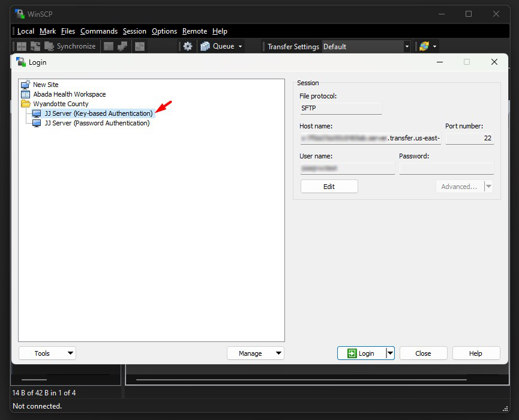Viewport: 519px width, 420px height.
Task: Click the WinSCP app icon in title bar
Action: click(20, 14)
